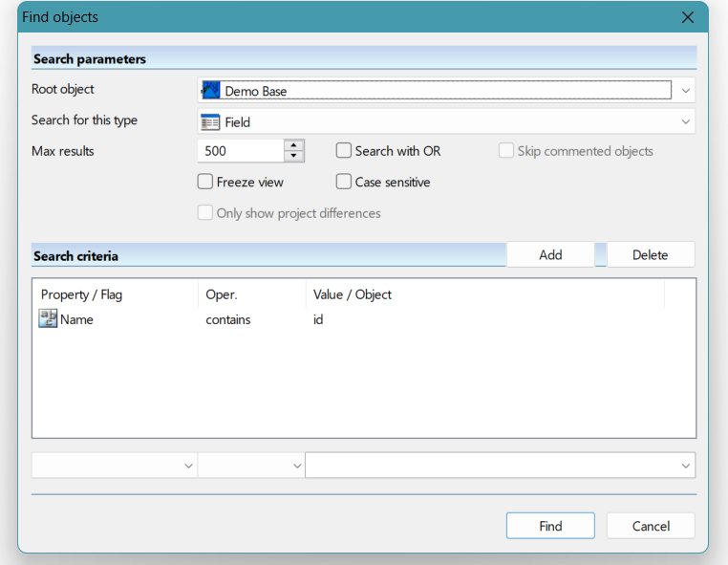
Task: Click the Find button
Action: click(x=550, y=526)
